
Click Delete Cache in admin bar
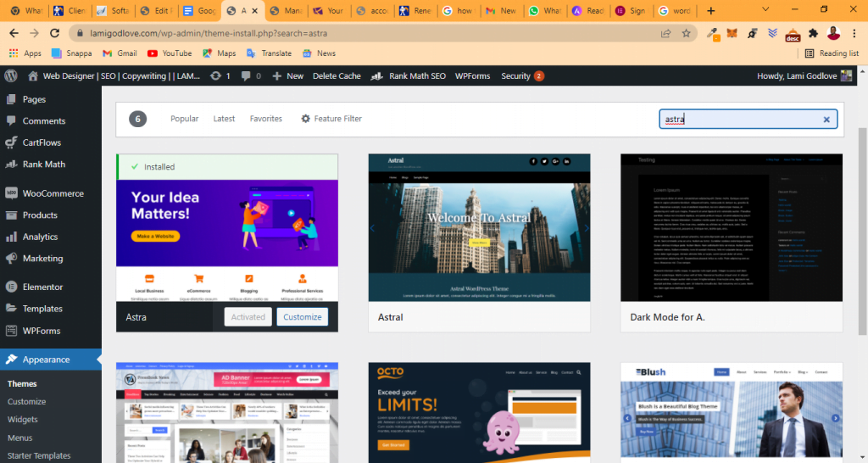click(x=337, y=75)
